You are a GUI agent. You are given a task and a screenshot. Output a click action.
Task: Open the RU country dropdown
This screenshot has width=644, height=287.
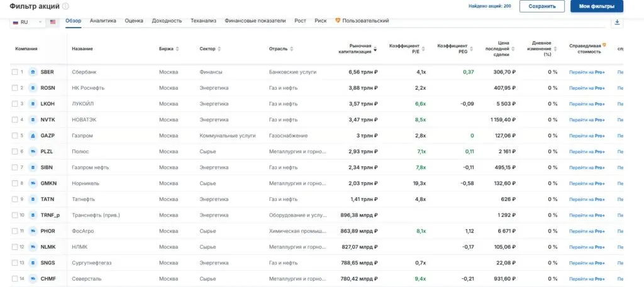click(28, 22)
